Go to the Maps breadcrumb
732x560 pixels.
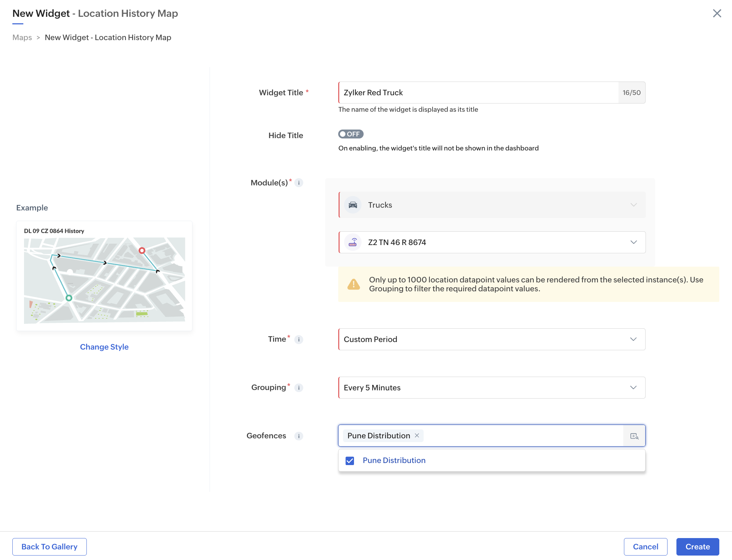[x=22, y=38]
